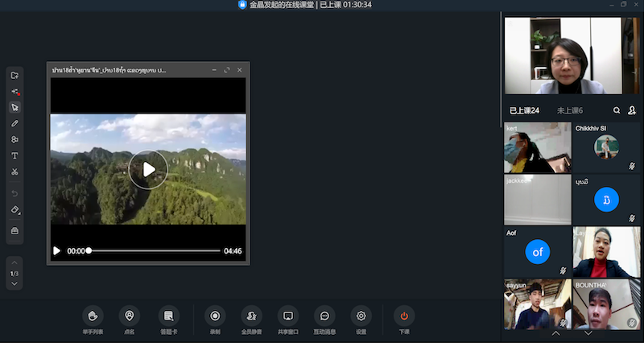Click the page indicator 1/3
Viewport: 644px width, 343px height.
pyautogui.click(x=14, y=274)
